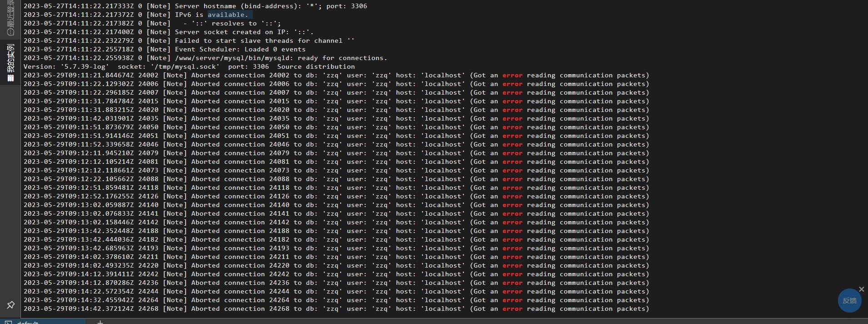
Task: Pin the sidebar with the pushpin icon
Action: (x=10, y=305)
